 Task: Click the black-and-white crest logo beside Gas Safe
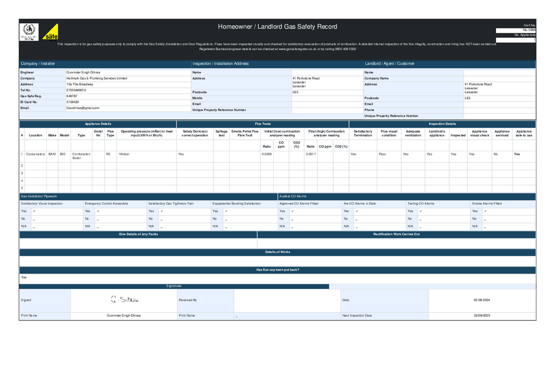[28, 32]
